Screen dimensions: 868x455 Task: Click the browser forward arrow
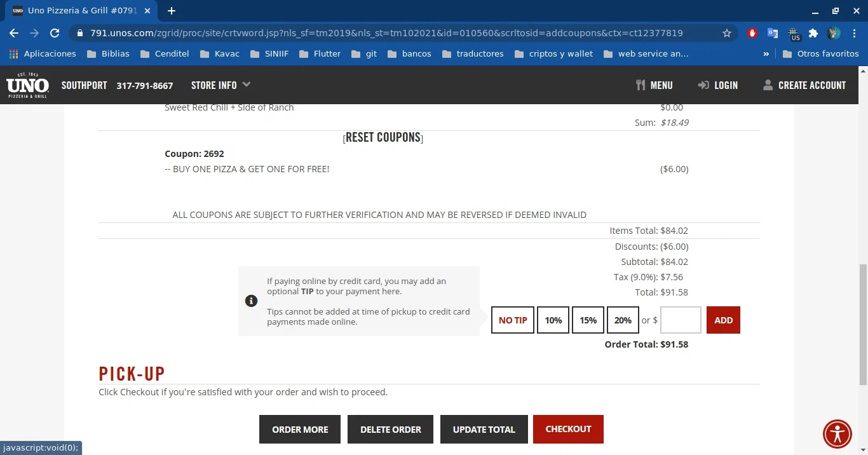coord(34,33)
